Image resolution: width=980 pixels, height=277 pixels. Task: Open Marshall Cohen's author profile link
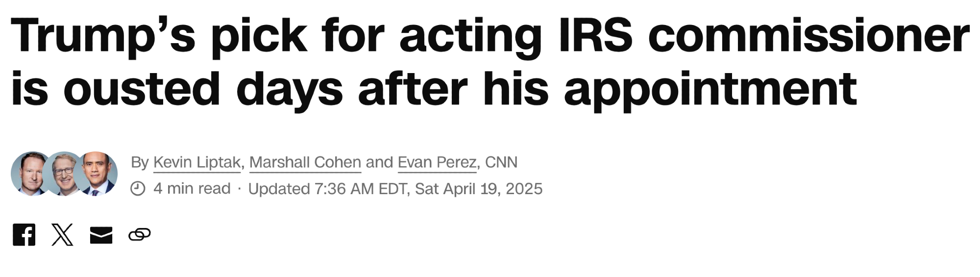click(305, 162)
